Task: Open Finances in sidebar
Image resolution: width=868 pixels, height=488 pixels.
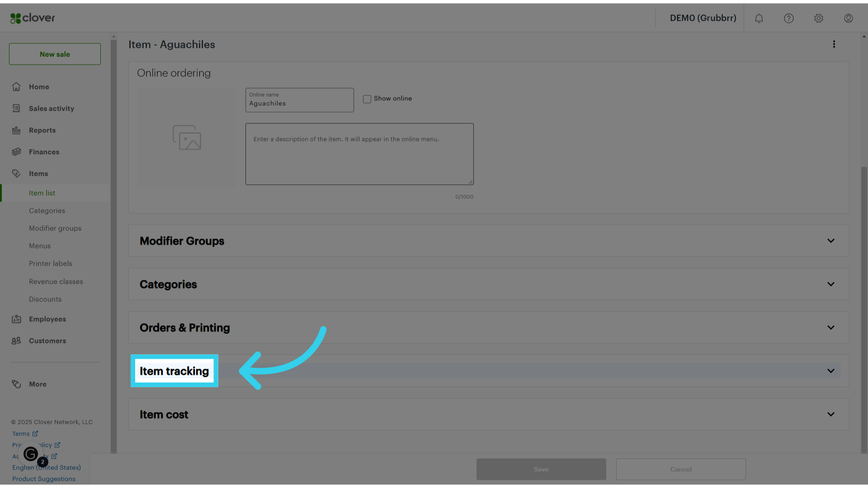Action: pyautogui.click(x=44, y=152)
